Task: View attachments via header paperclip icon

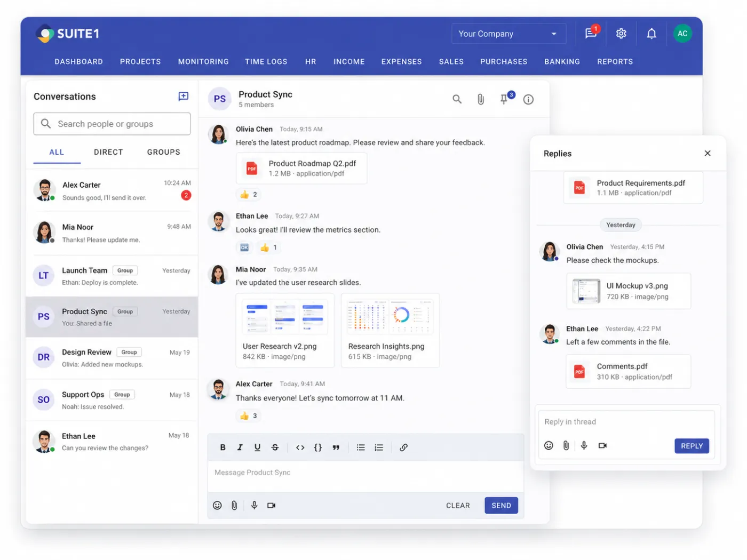Action: pos(481,99)
